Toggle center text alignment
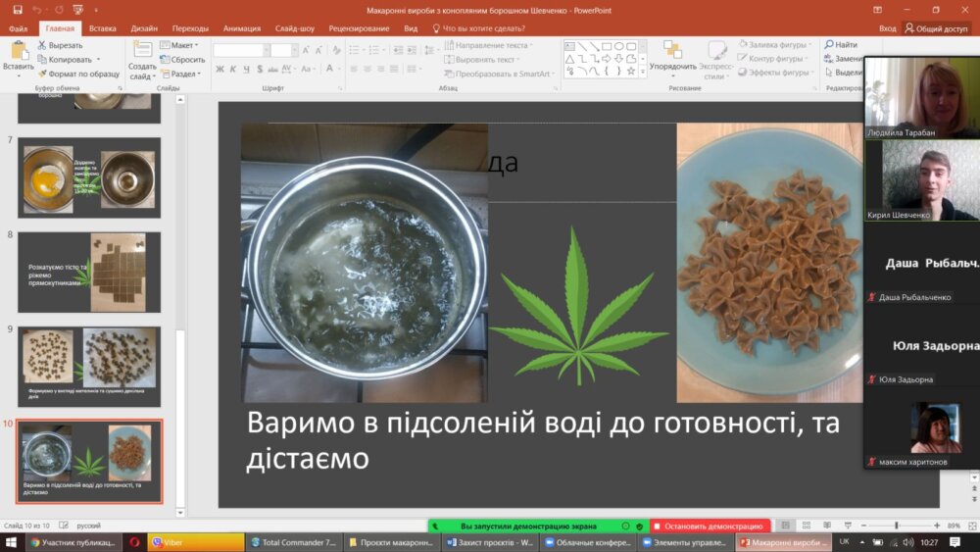This screenshot has height=552, width=980. pos(367,69)
